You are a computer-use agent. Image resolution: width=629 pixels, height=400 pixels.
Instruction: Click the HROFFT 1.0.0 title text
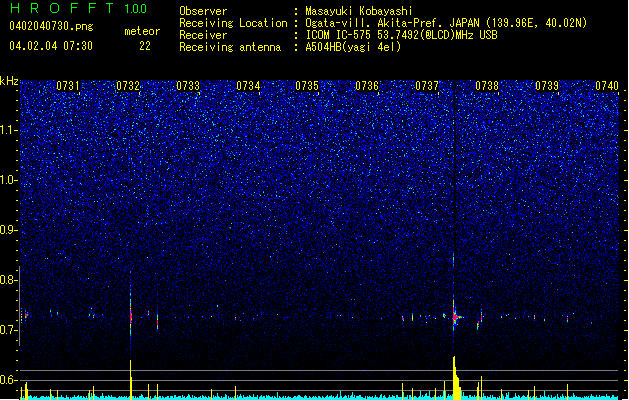coord(79,8)
